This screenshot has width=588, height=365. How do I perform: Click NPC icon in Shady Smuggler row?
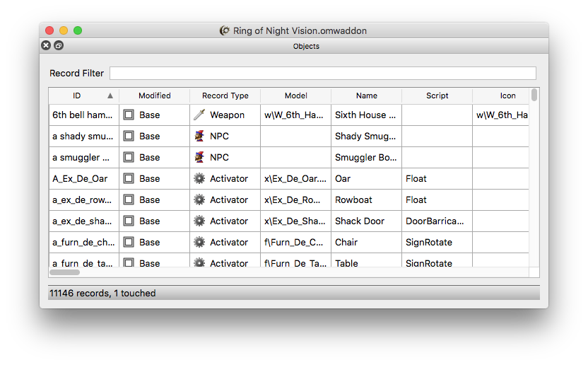coord(199,136)
